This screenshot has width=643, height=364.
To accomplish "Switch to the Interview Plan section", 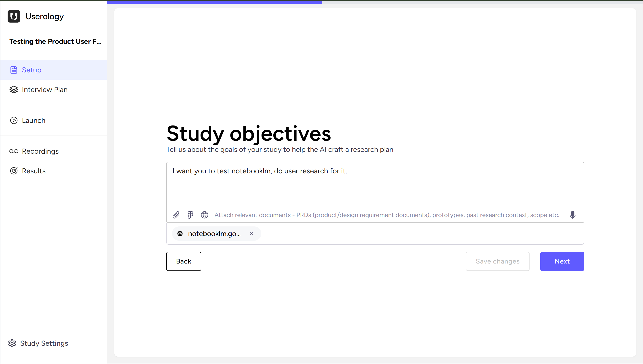I will tap(44, 90).
